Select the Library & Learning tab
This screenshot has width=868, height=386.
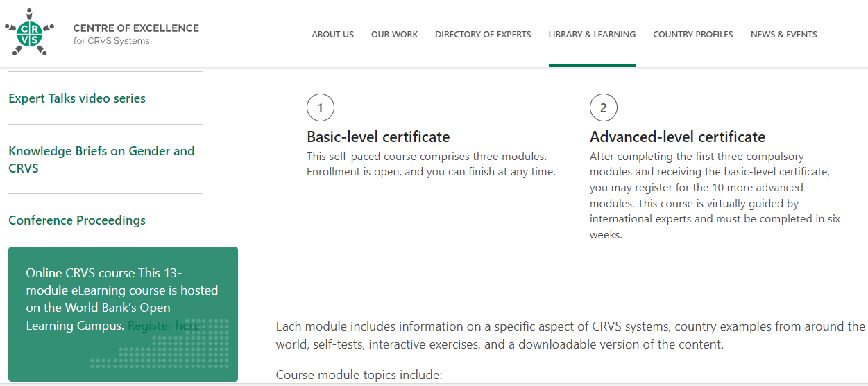[592, 35]
